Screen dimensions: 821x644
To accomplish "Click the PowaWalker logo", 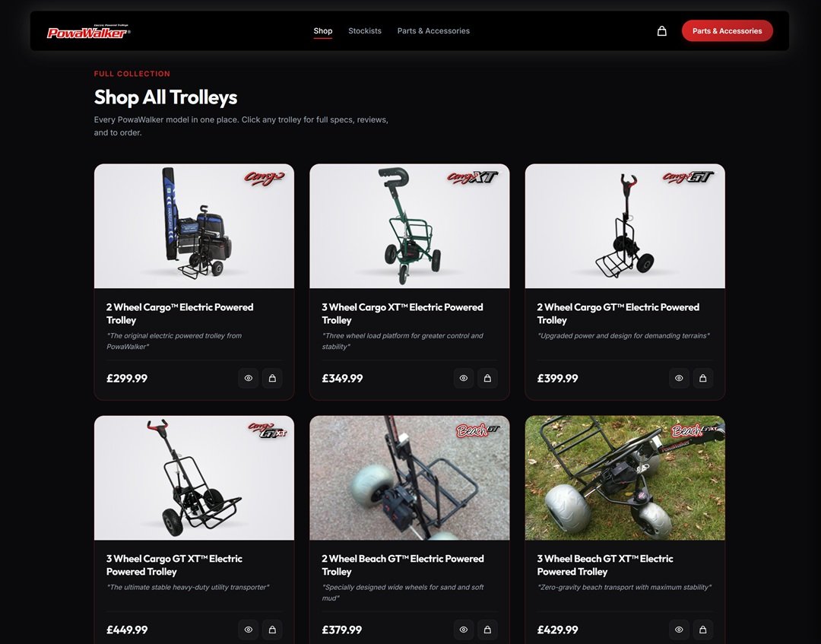I will click(x=88, y=31).
